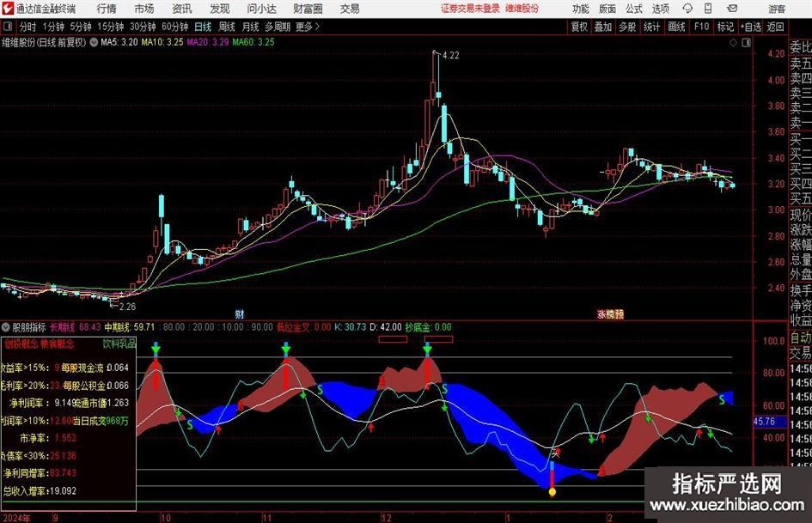Select the 周线 weekly period tab
The width and height of the screenshot is (812, 523).
click(227, 27)
